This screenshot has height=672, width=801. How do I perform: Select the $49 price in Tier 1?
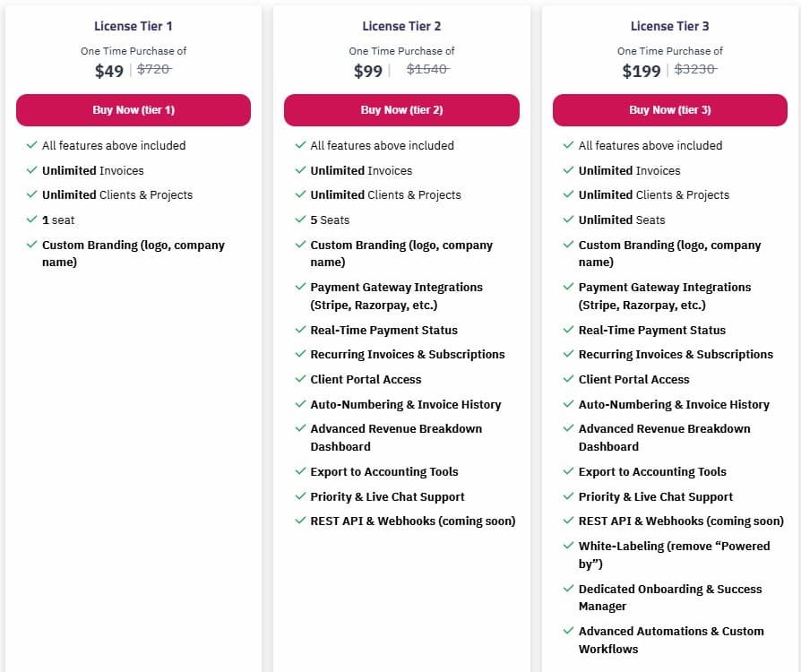click(109, 71)
